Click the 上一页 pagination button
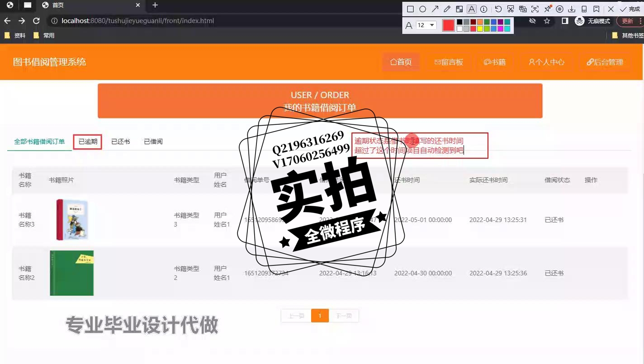 (296, 316)
